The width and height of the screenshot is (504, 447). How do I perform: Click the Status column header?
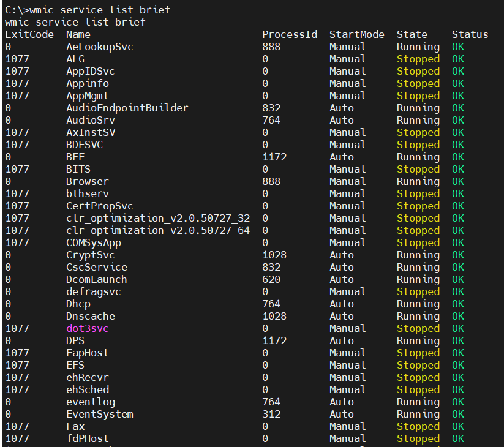tap(470, 34)
